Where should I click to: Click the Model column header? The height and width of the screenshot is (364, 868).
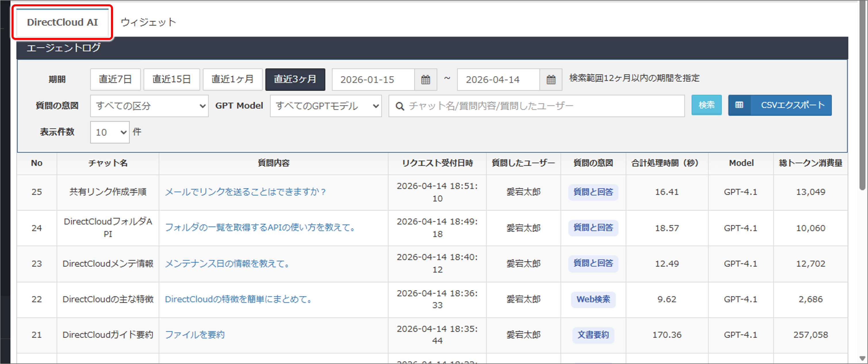[x=741, y=163]
